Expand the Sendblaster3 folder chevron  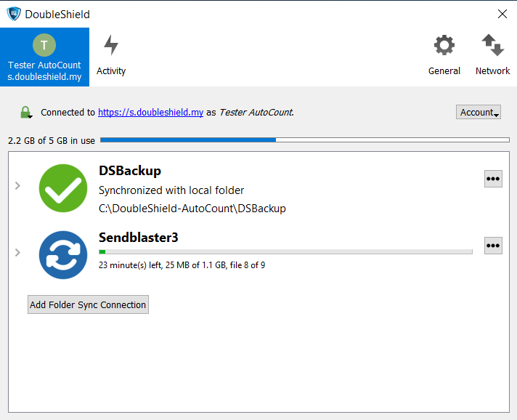(18, 252)
